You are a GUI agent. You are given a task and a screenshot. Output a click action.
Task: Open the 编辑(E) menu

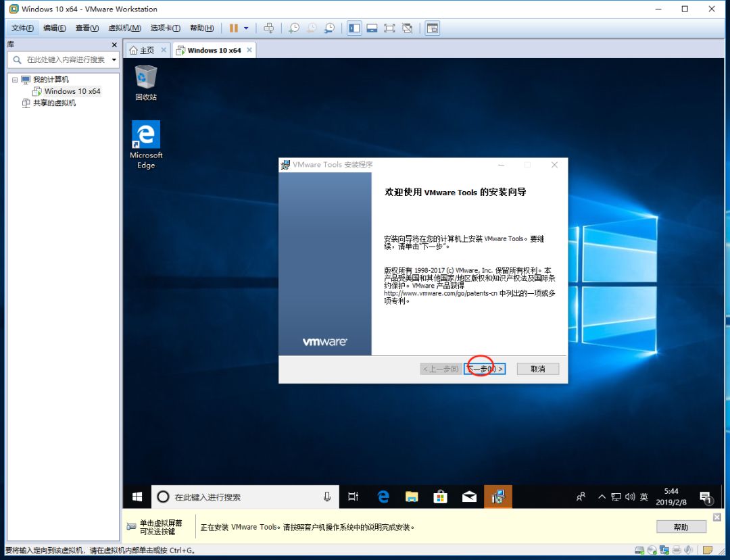click(55, 28)
